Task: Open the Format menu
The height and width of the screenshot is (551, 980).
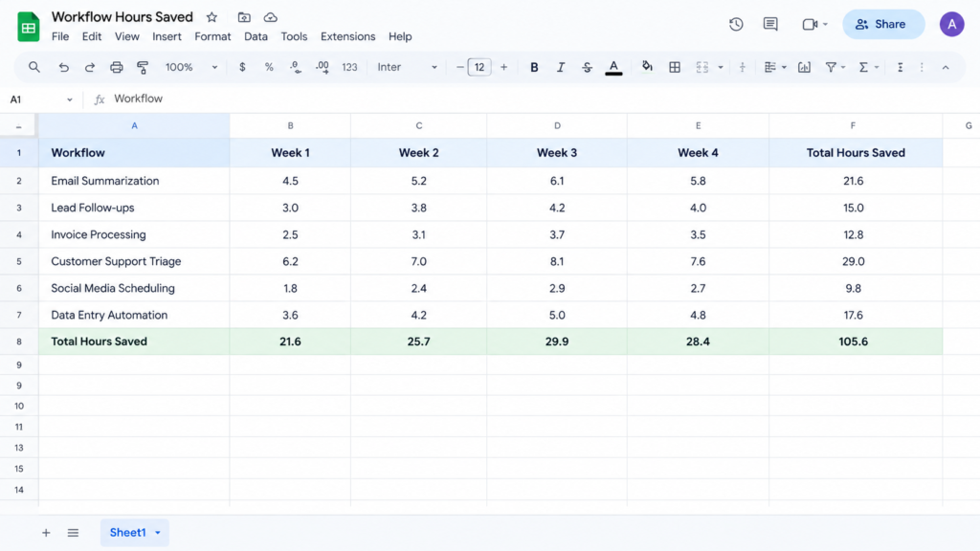Action: 212,36
